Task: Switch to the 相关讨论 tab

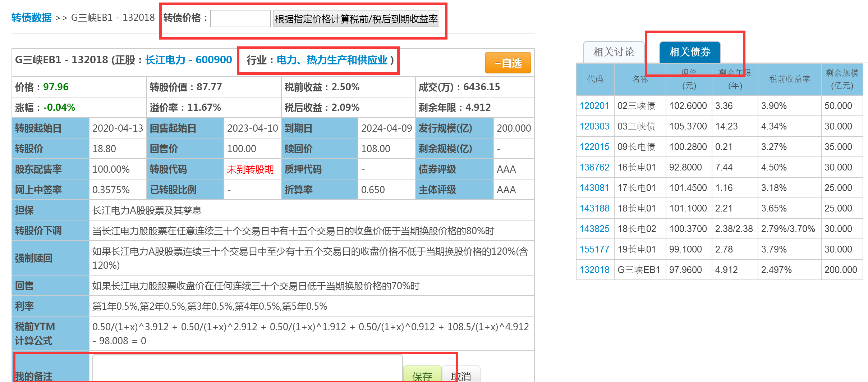Action: [x=614, y=52]
